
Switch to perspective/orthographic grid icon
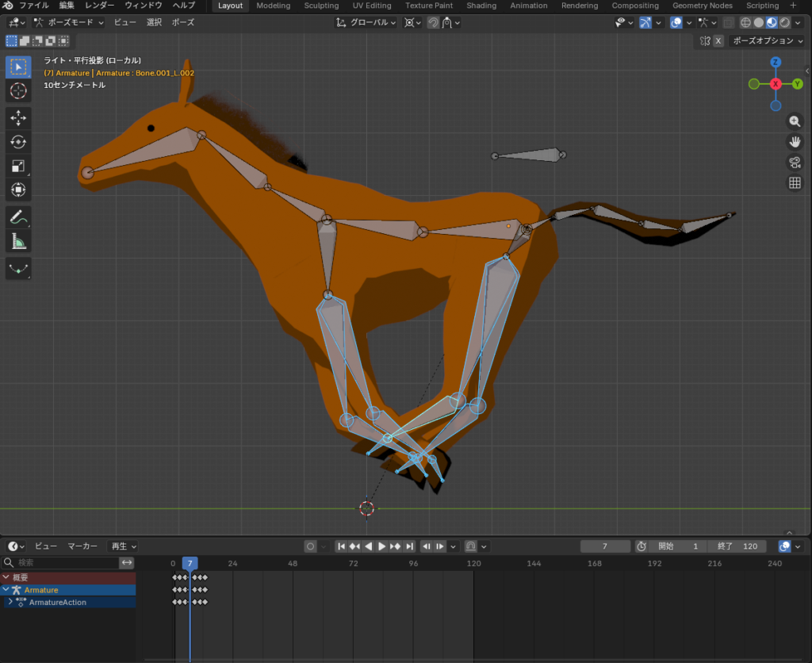(x=795, y=183)
